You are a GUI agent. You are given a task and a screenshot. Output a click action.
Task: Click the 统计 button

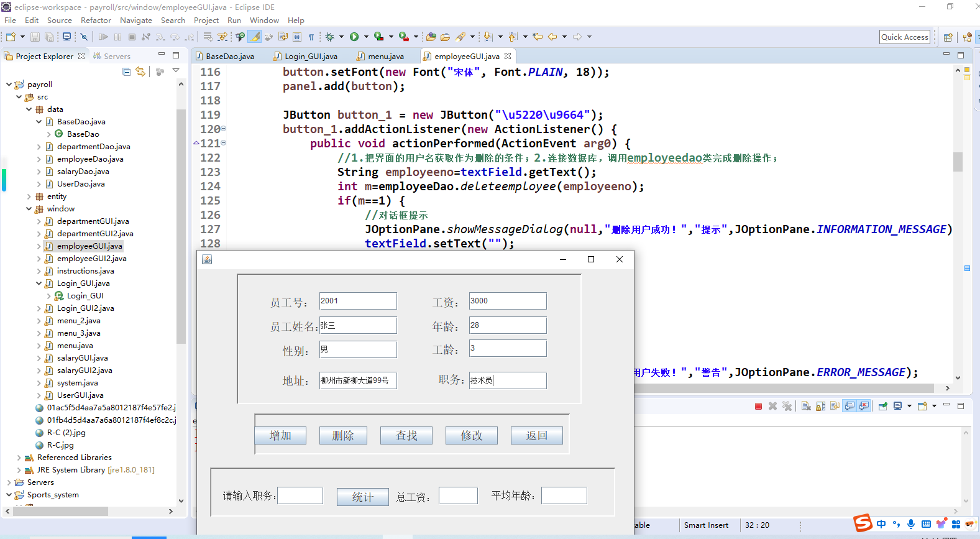click(362, 497)
